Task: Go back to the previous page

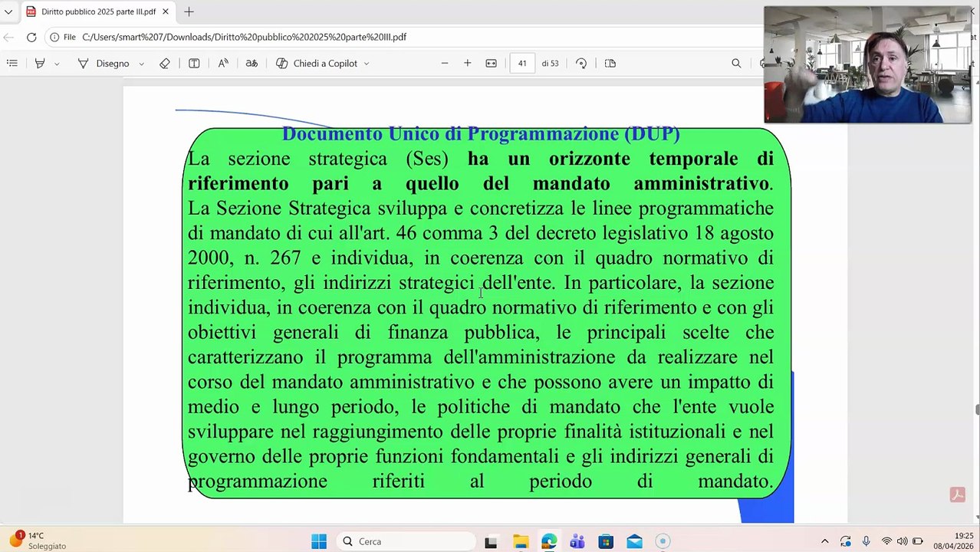Action: point(8,37)
